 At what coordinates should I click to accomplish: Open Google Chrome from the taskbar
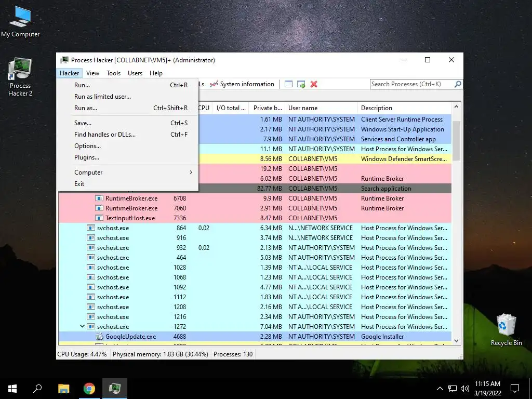[89, 389]
